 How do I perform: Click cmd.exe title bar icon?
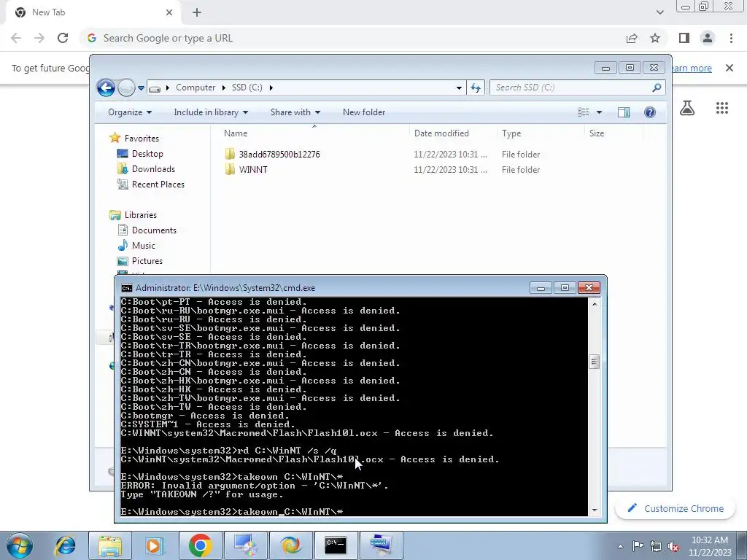point(127,288)
